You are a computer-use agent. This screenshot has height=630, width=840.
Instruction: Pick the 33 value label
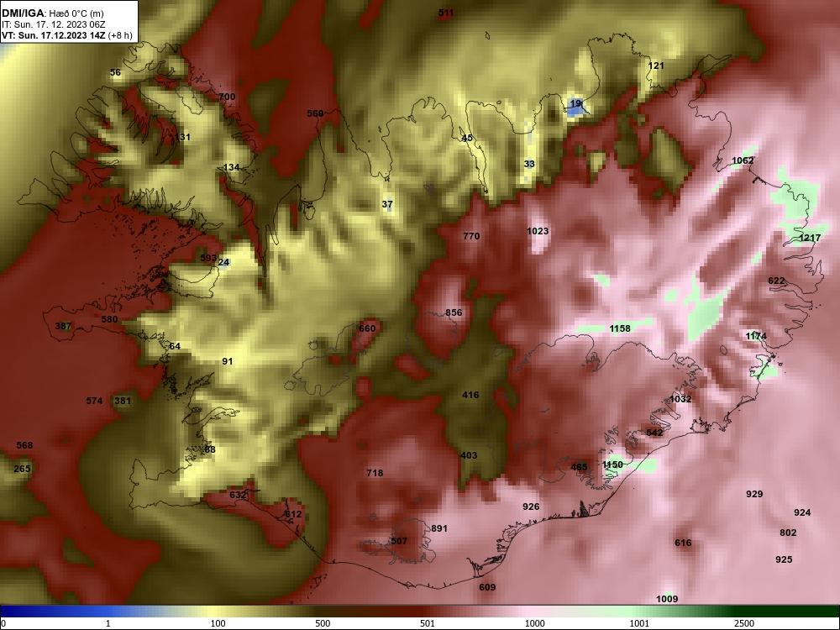coord(529,164)
